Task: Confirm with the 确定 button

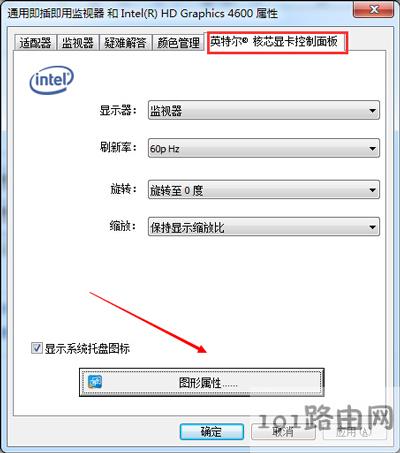Action: (212, 432)
